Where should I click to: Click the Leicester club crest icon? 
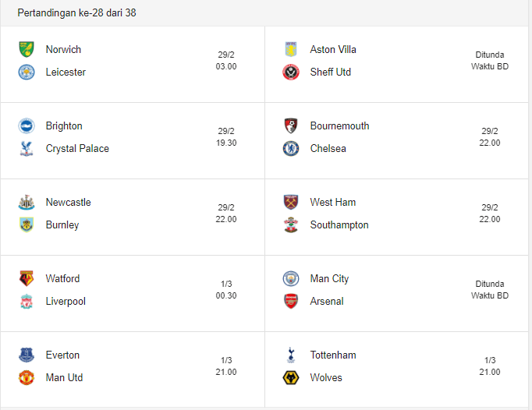pos(27,72)
